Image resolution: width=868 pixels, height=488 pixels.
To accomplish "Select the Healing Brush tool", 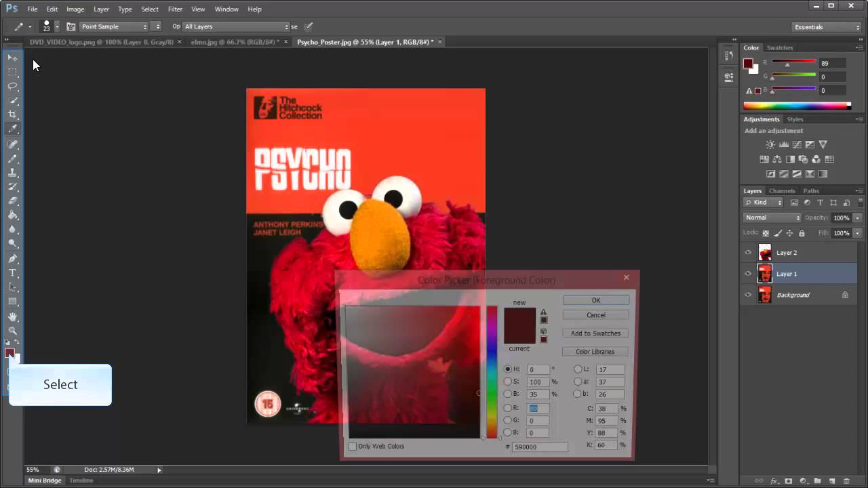I will pos(12,144).
